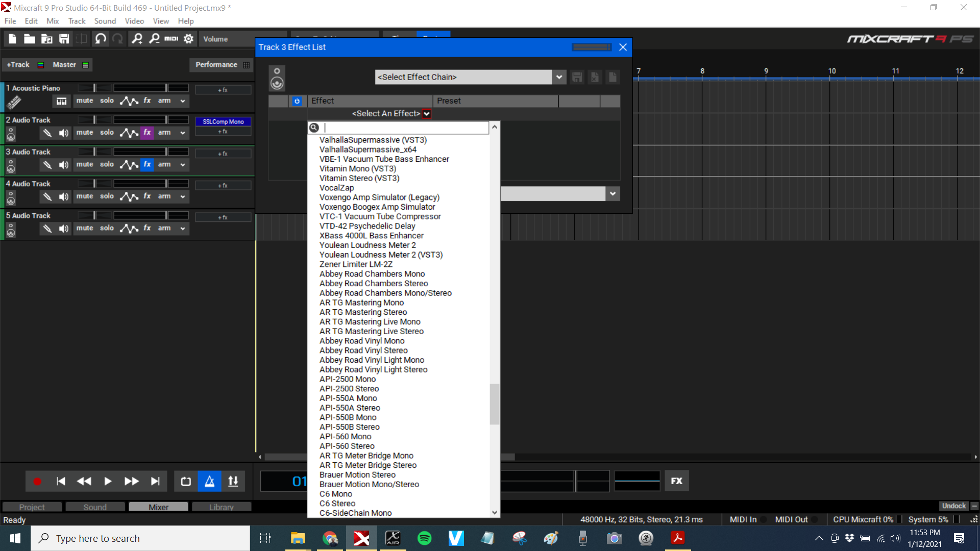Click the metronome icon in transport bar

[x=209, y=481]
